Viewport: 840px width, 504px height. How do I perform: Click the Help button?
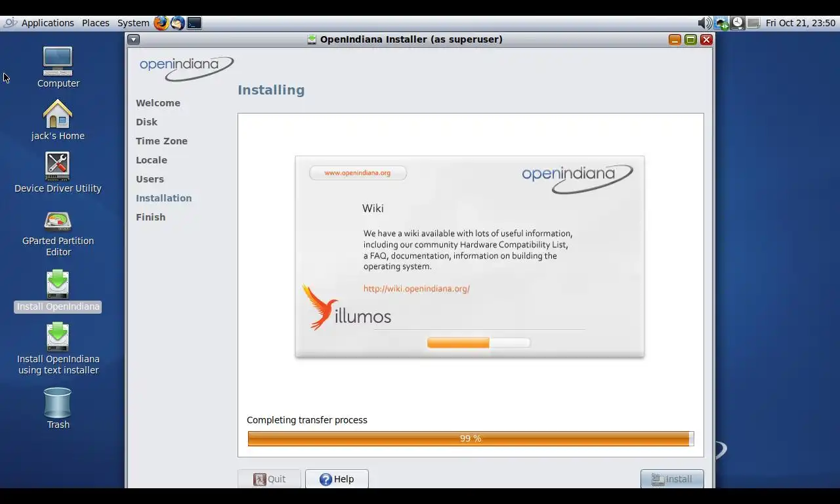(337, 479)
